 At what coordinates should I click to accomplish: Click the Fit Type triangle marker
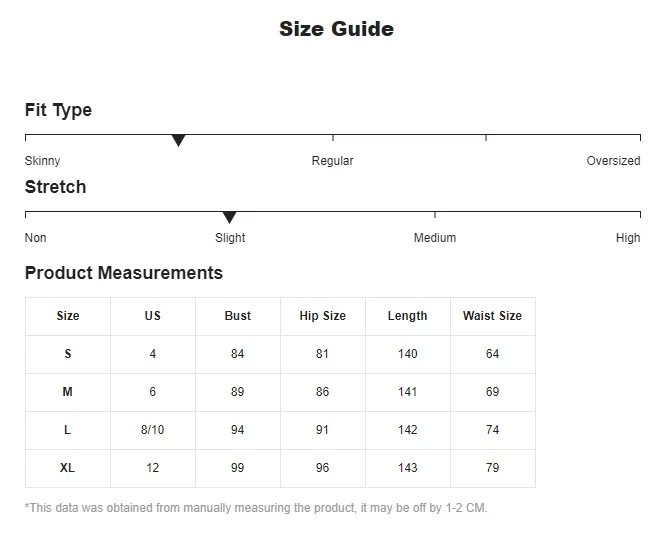click(178, 141)
